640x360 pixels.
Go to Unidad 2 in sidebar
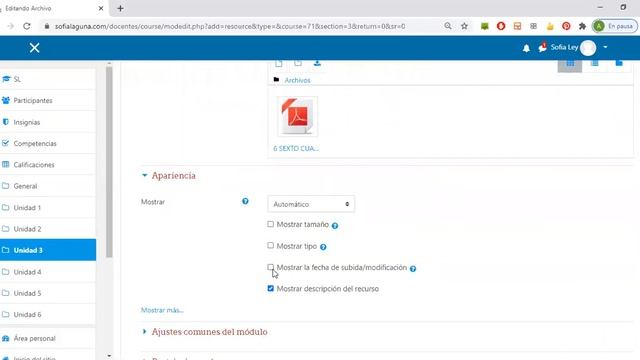point(48,229)
